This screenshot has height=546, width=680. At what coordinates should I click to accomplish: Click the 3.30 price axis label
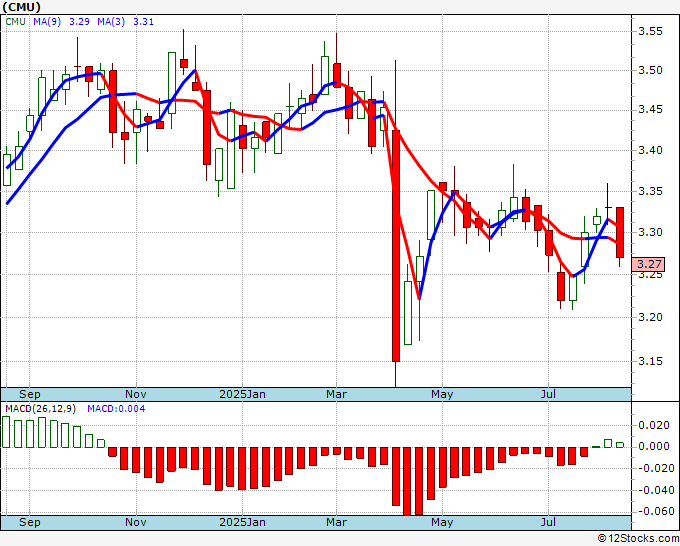pyautogui.click(x=650, y=232)
